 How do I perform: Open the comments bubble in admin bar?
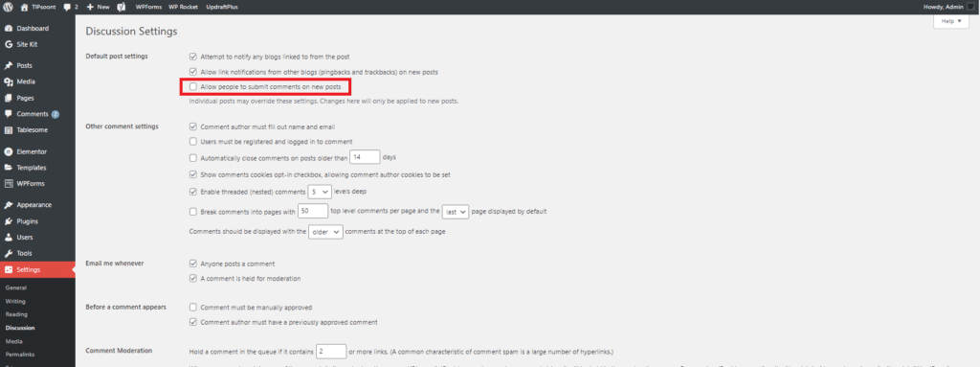pos(67,7)
